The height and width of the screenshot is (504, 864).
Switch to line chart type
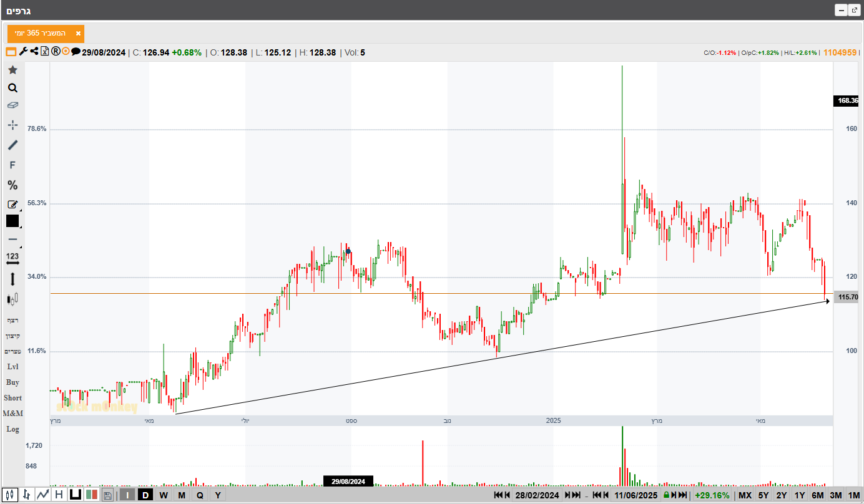click(43, 495)
